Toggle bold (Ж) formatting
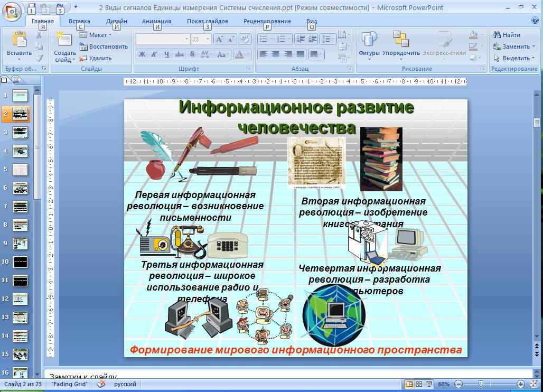 [142, 54]
